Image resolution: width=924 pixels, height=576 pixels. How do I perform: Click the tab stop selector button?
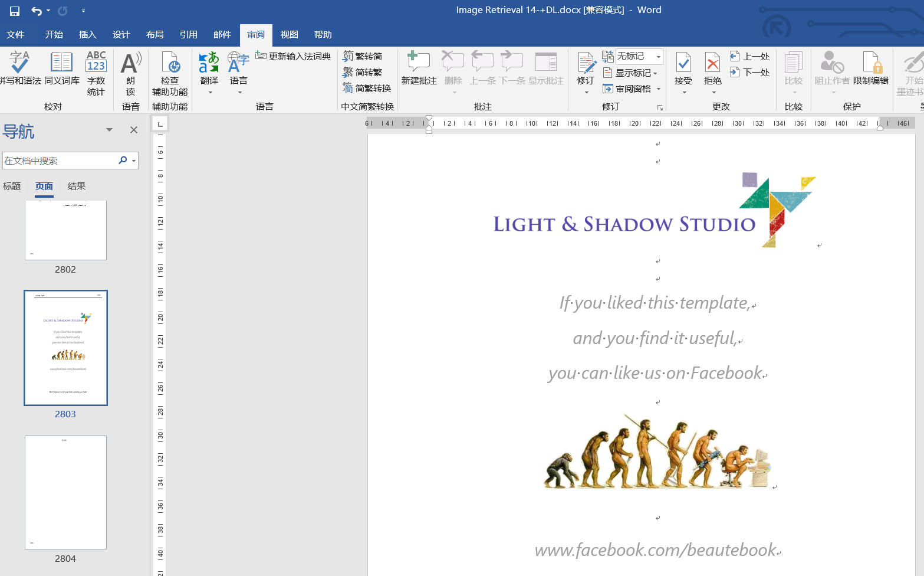[x=160, y=124]
